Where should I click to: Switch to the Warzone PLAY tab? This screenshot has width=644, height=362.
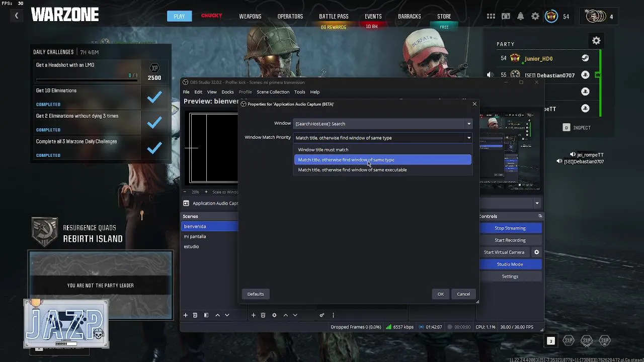(x=179, y=16)
